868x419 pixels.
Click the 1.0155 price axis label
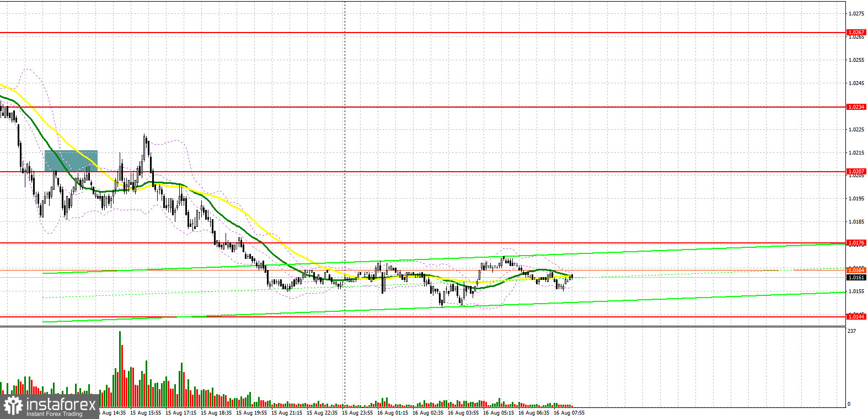[856, 291]
